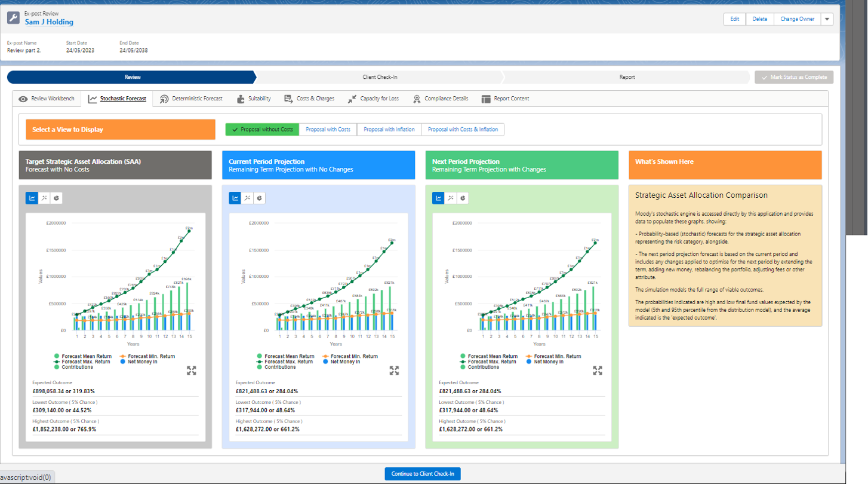Select Proposal with Inflation view

pos(389,129)
